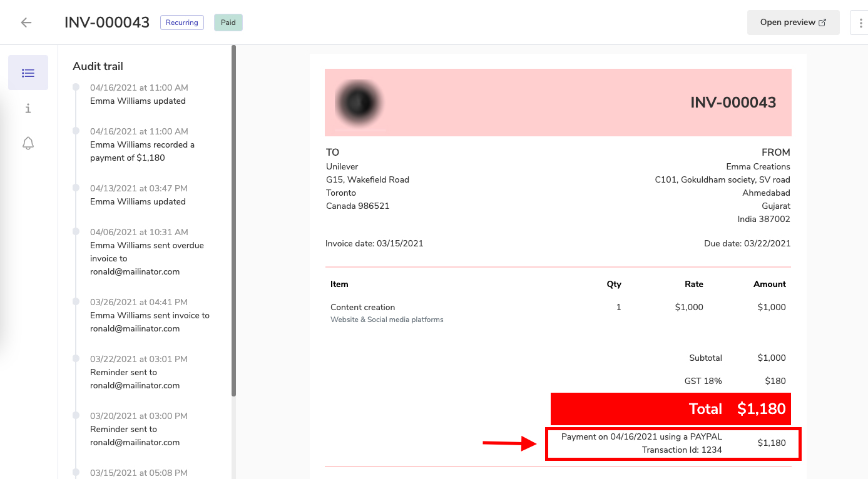The height and width of the screenshot is (479, 868).
Task: Select the 03/26/2021 sent invoice entry
Action: 150,315
